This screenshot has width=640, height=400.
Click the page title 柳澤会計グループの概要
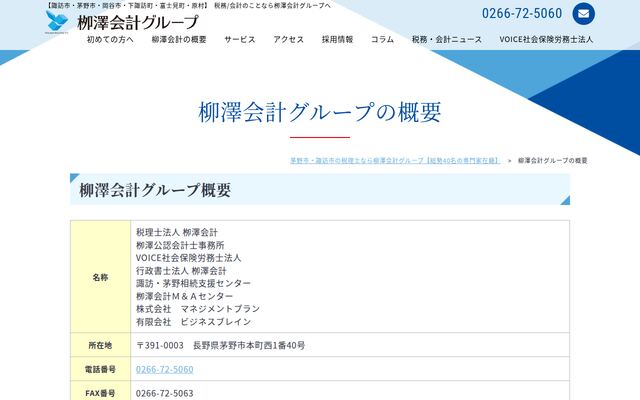(320, 112)
